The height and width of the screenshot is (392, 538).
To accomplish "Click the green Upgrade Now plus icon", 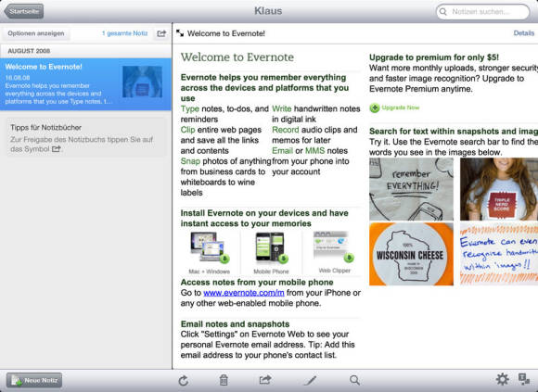I will pyautogui.click(x=375, y=107).
